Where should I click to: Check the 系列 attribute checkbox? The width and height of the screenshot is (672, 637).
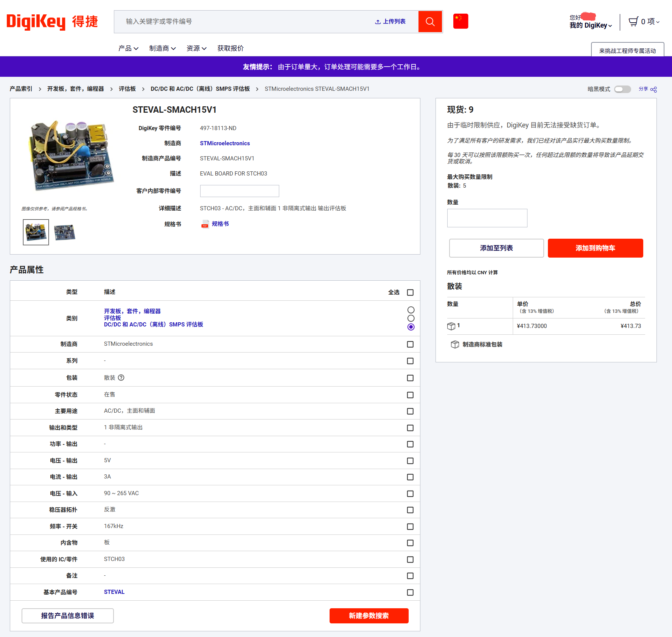[410, 361]
